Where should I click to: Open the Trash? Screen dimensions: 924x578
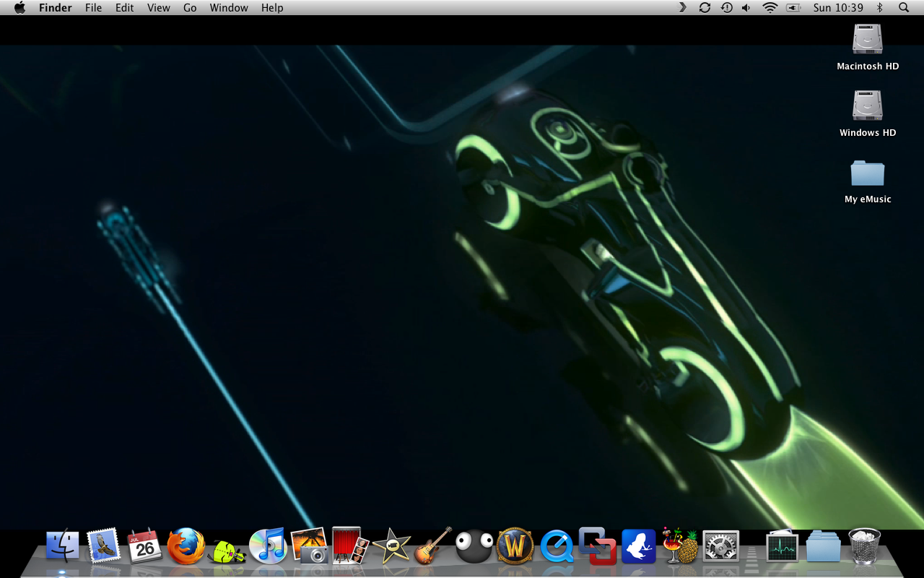[864, 546]
